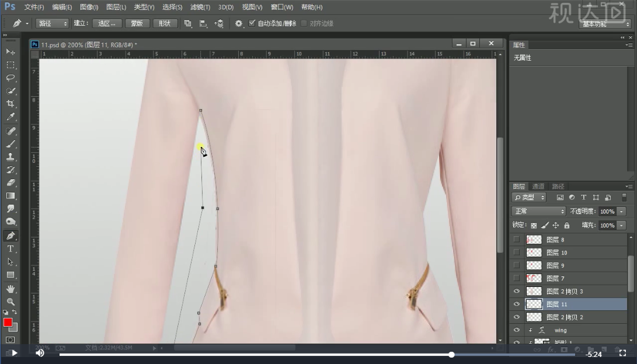Screen dimensions: 637x364
Task: Select the Blur tool
Action: tap(11, 209)
